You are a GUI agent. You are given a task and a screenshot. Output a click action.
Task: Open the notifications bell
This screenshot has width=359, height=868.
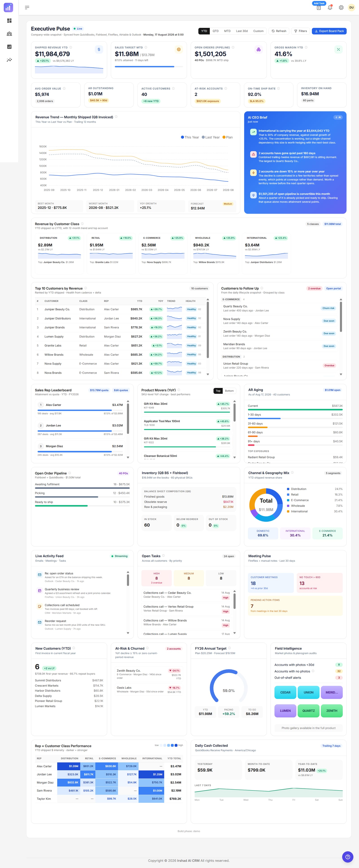[330, 7]
